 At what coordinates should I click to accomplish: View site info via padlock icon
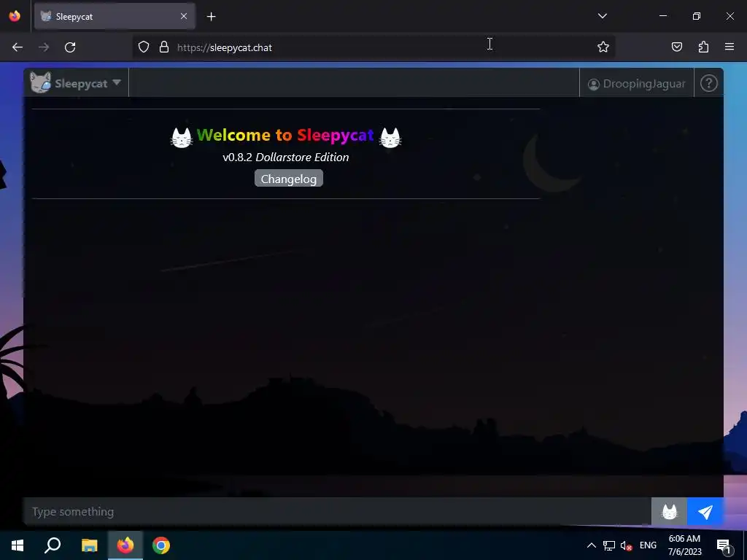click(x=164, y=47)
